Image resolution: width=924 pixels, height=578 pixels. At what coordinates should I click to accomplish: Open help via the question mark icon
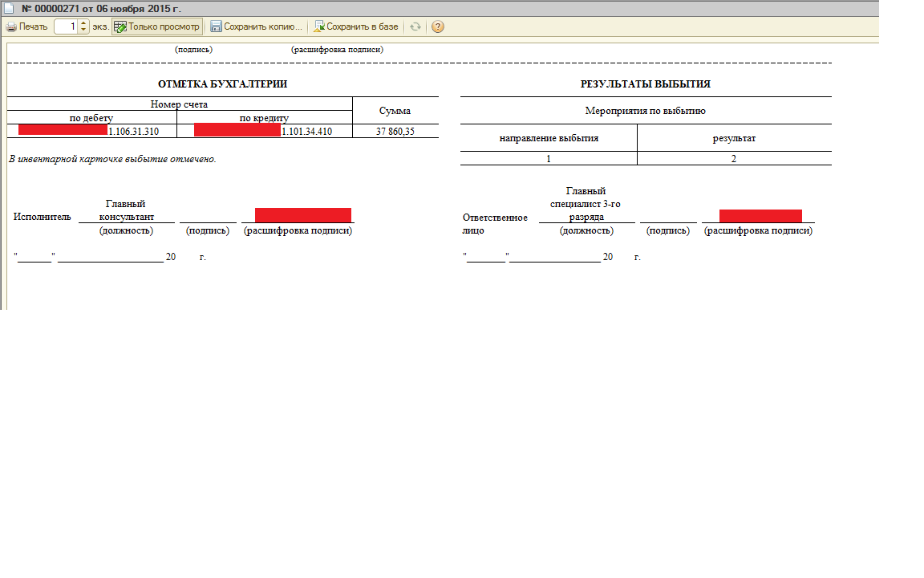438,26
